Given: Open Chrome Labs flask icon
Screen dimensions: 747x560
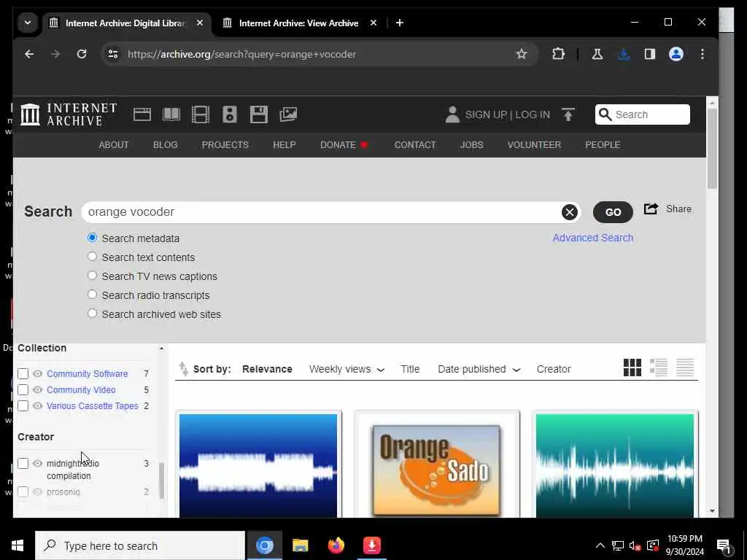Looking at the screenshot, I should (x=597, y=54).
